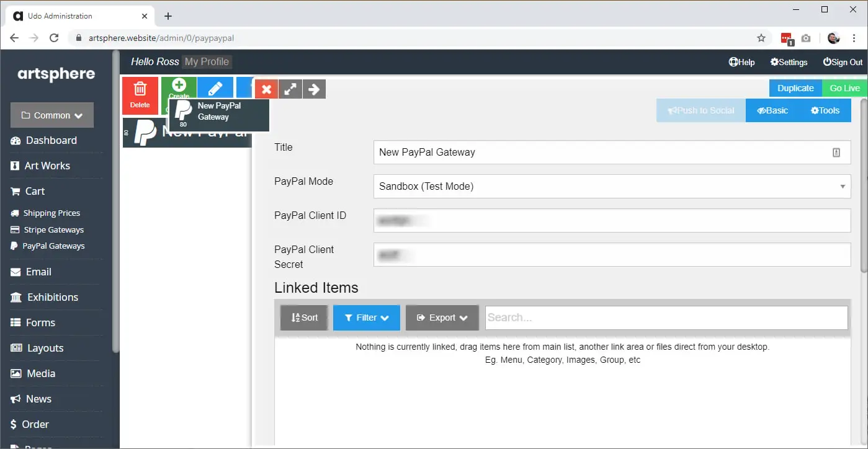This screenshot has width=868, height=449.
Task: Open the Export dropdown
Action: tap(442, 317)
